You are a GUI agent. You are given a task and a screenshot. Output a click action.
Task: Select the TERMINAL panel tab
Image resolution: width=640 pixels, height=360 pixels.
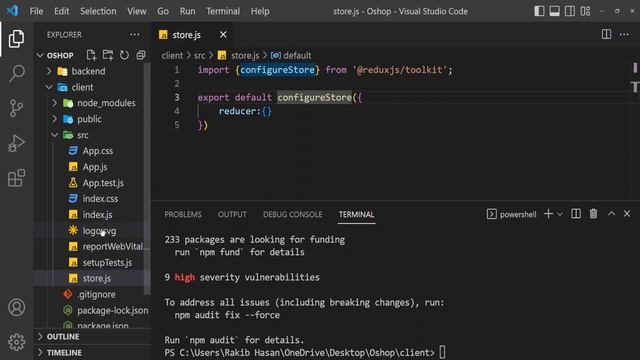pos(356,214)
